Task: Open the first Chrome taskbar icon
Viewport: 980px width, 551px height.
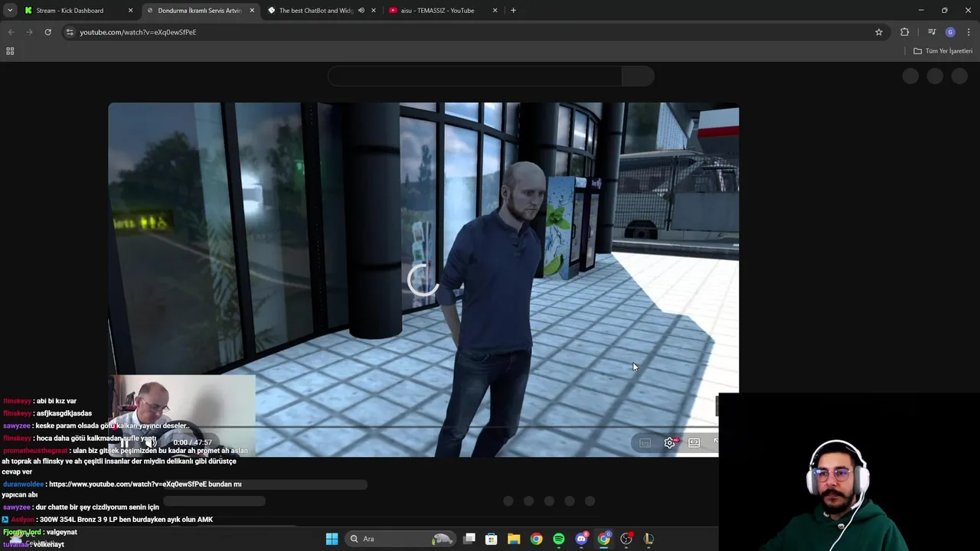Action: tap(536, 539)
